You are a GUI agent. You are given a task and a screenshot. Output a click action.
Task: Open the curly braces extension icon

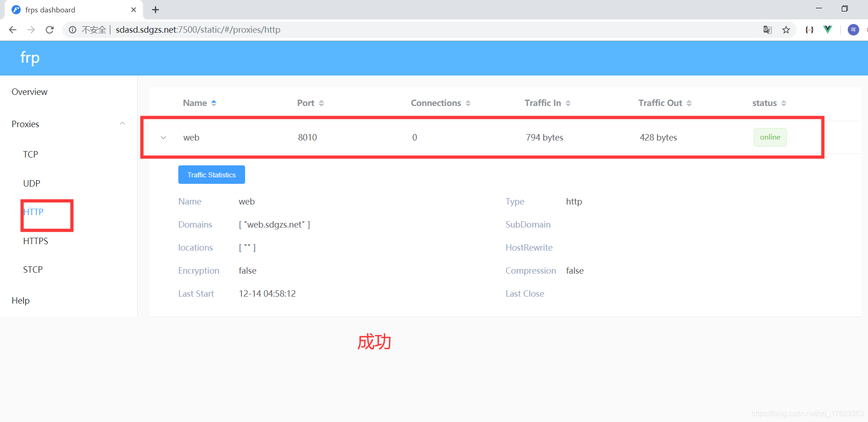(809, 30)
